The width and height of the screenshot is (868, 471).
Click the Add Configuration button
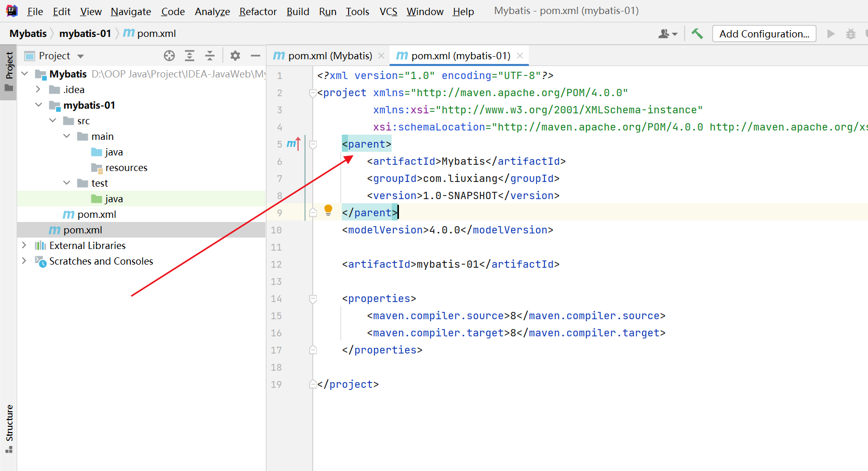(764, 34)
